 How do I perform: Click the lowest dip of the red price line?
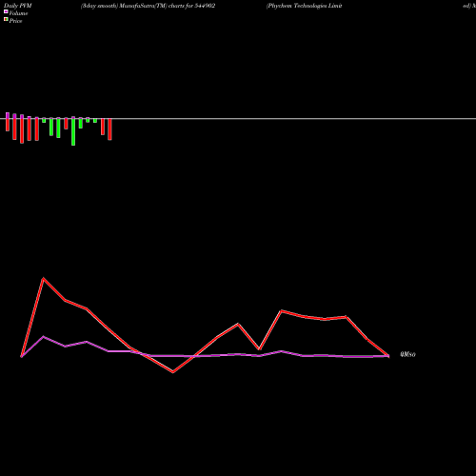[173, 372]
